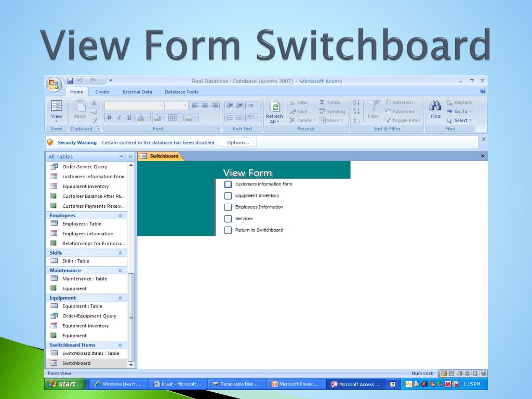
Task: Click the Employees Information switchboard box
Action: [228, 207]
